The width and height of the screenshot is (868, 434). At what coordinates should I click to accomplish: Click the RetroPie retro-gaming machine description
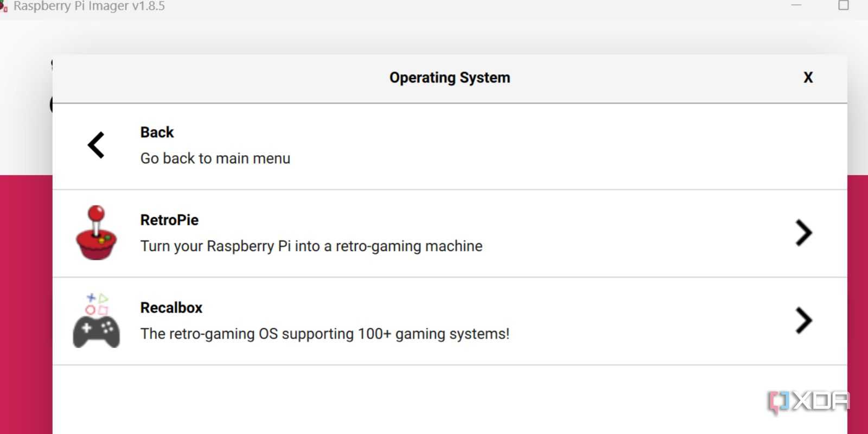[311, 246]
